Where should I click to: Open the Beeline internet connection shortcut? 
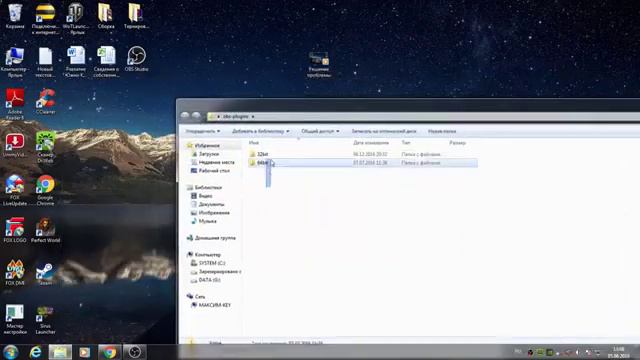(45, 18)
